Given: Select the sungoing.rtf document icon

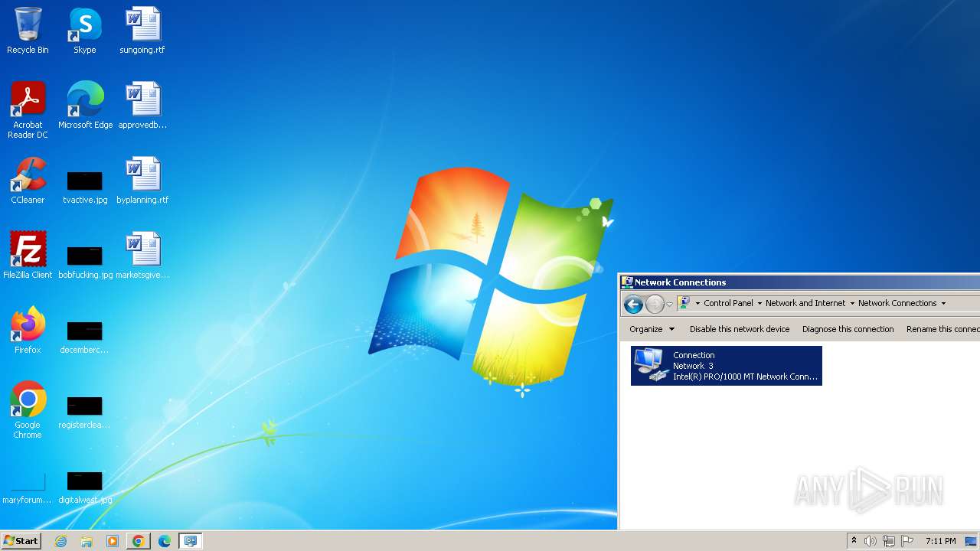Looking at the screenshot, I should (142, 31).
